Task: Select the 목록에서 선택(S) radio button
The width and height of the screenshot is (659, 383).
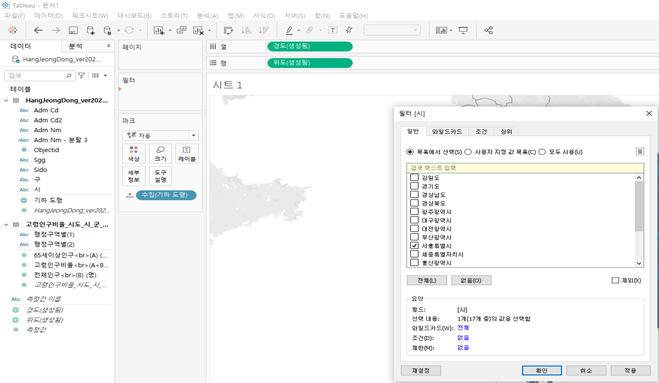Action: [x=410, y=152]
